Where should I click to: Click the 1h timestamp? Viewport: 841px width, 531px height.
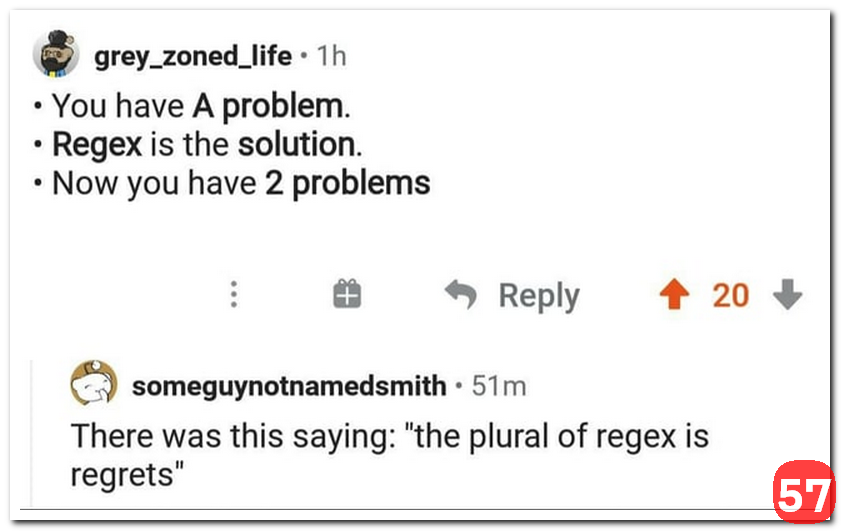[x=331, y=57]
